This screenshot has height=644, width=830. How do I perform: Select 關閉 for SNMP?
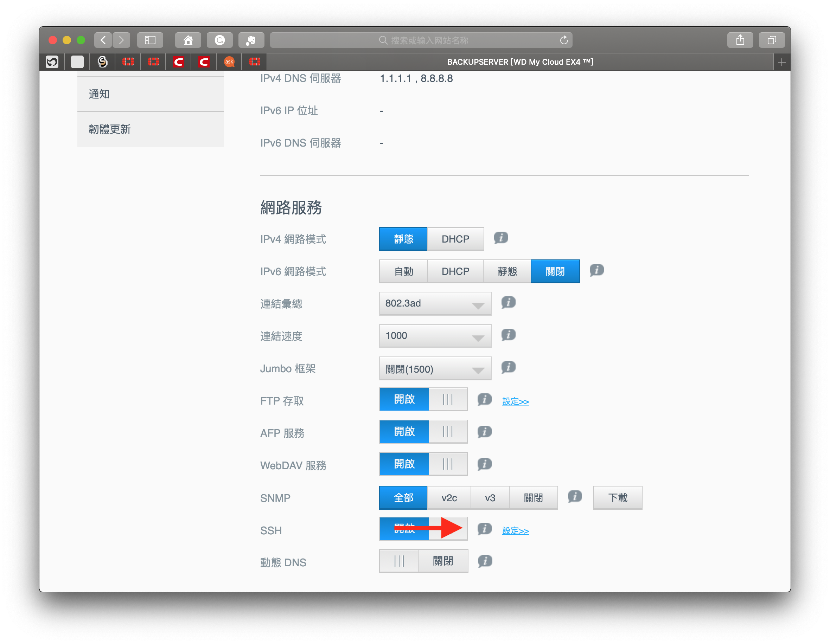(x=534, y=498)
